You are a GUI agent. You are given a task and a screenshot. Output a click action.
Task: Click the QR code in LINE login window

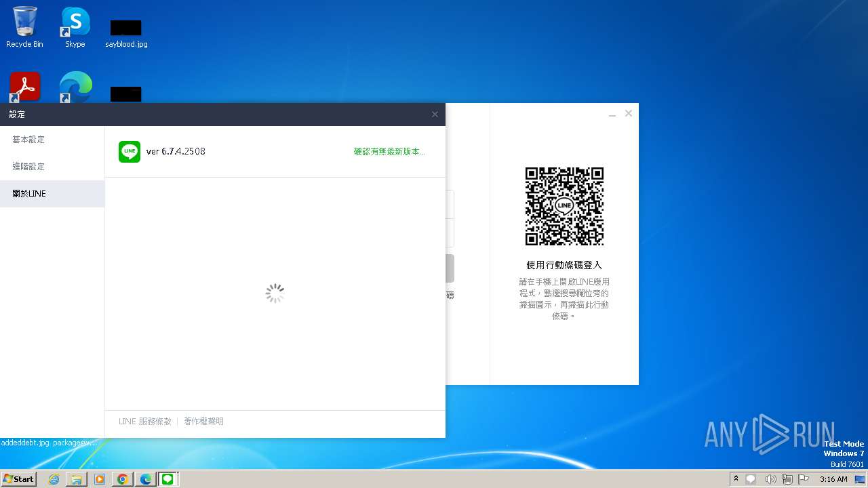564,206
